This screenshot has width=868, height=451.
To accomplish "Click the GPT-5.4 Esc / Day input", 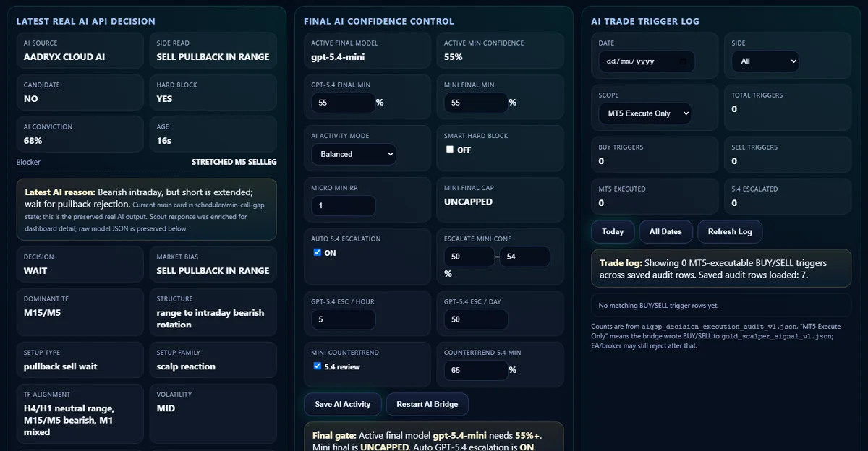I will (x=476, y=319).
